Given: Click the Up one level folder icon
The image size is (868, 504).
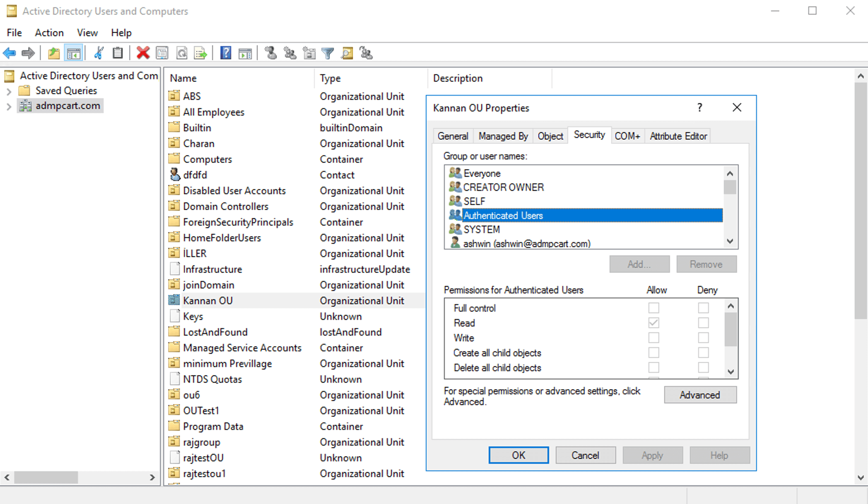Looking at the screenshot, I should pyautogui.click(x=54, y=53).
